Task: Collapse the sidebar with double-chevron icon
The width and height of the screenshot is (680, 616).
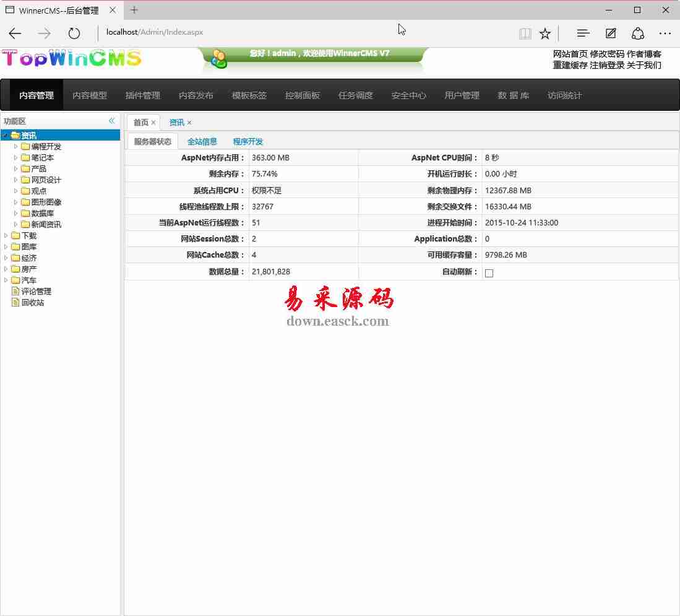Action: pyautogui.click(x=112, y=121)
